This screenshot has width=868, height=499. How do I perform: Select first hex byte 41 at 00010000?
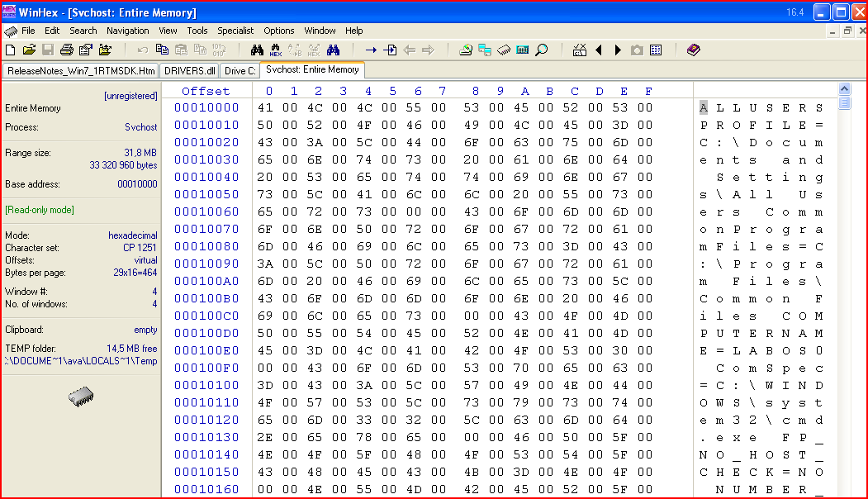point(265,108)
